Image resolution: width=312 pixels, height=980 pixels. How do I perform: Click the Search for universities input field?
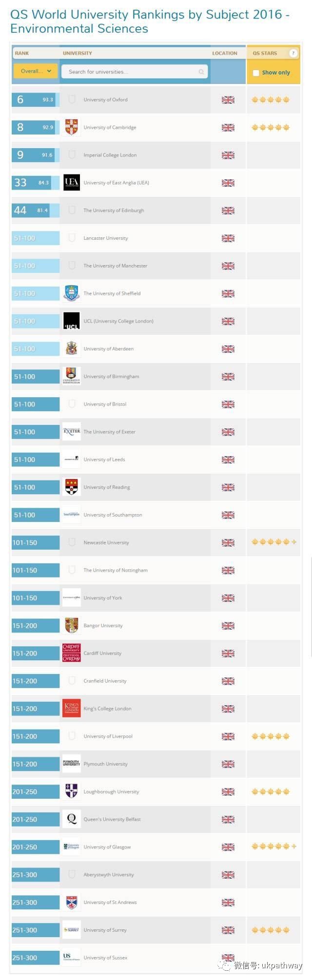(x=135, y=72)
